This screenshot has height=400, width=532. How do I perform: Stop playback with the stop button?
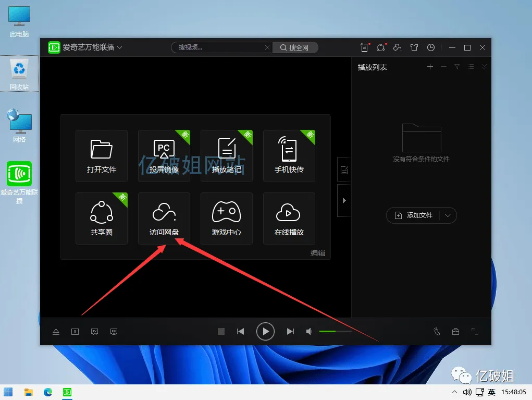tap(221, 331)
